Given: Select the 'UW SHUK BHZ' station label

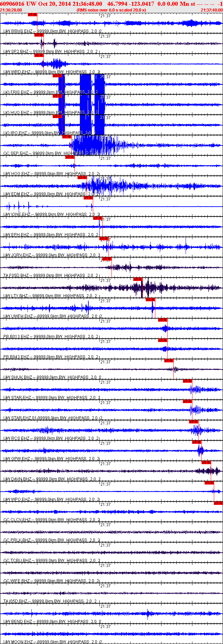Looking at the screenshot, I should (x=18, y=377).
